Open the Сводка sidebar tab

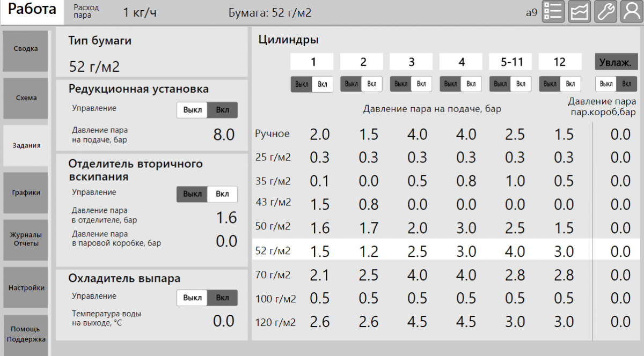pyautogui.click(x=25, y=49)
